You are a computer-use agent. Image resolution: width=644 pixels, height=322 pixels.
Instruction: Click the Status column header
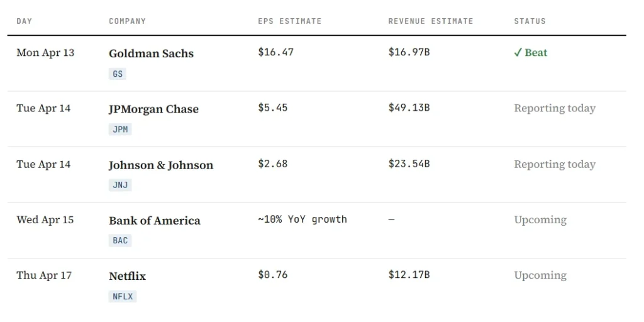pyautogui.click(x=530, y=21)
